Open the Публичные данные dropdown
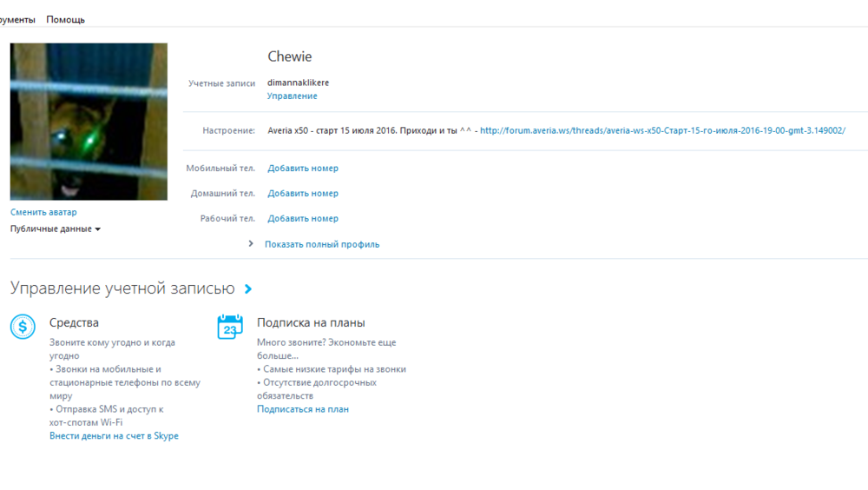This screenshot has height=490, width=868. click(56, 229)
